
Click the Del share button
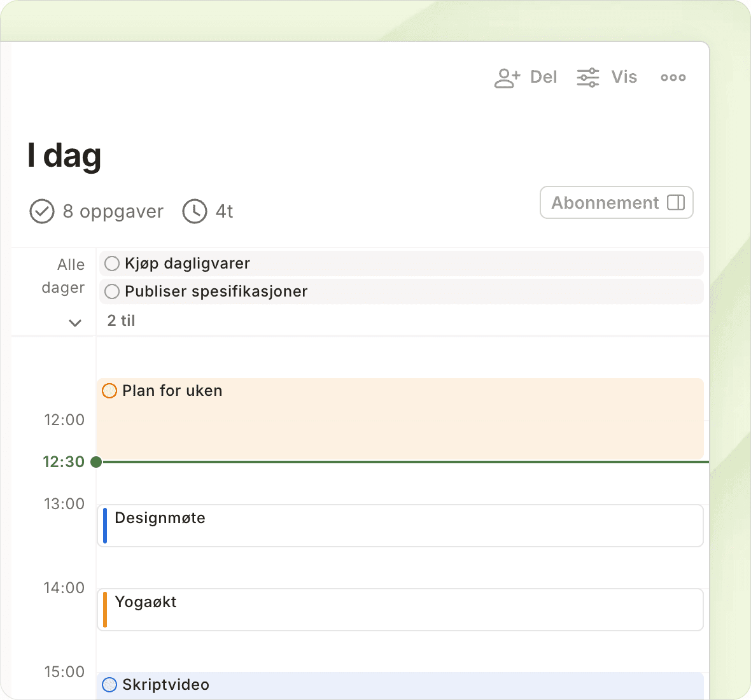(543, 78)
